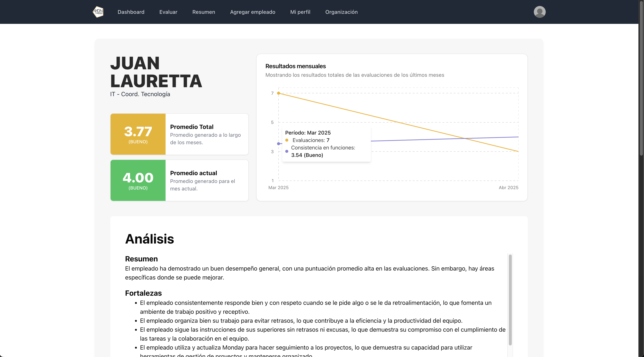Open the user avatar profile icon
The width and height of the screenshot is (644, 357).
point(540,12)
